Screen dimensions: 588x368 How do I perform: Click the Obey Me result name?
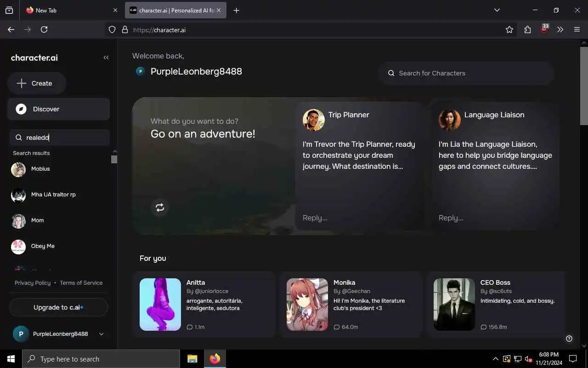(43, 246)
